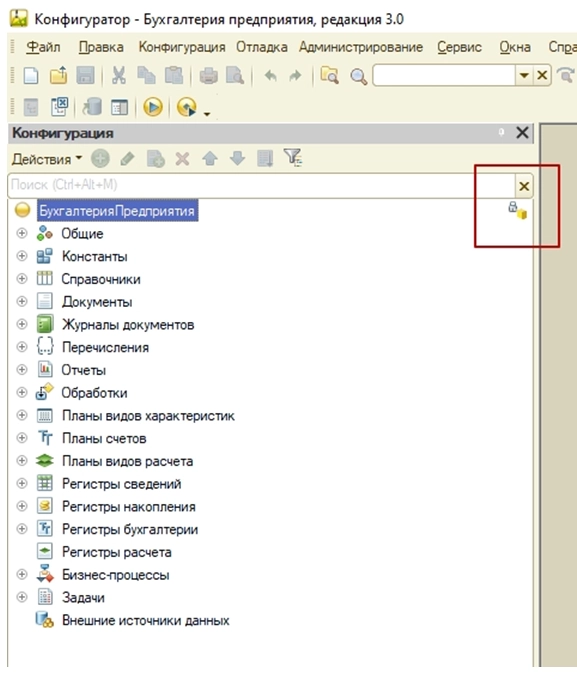The width and height of the screenshot is (577, 678).
Task: Expand the Справочники tree node
Action: click(x=22, y=279)
